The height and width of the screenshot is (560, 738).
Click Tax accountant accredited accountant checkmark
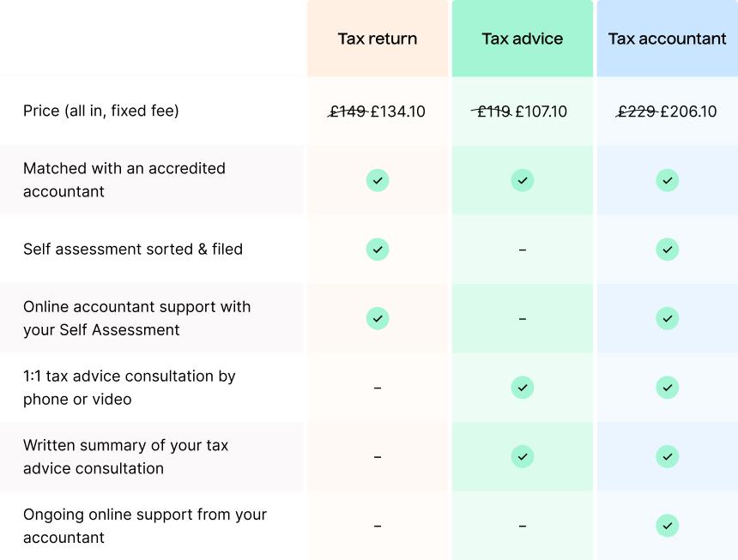click(668, 181)
